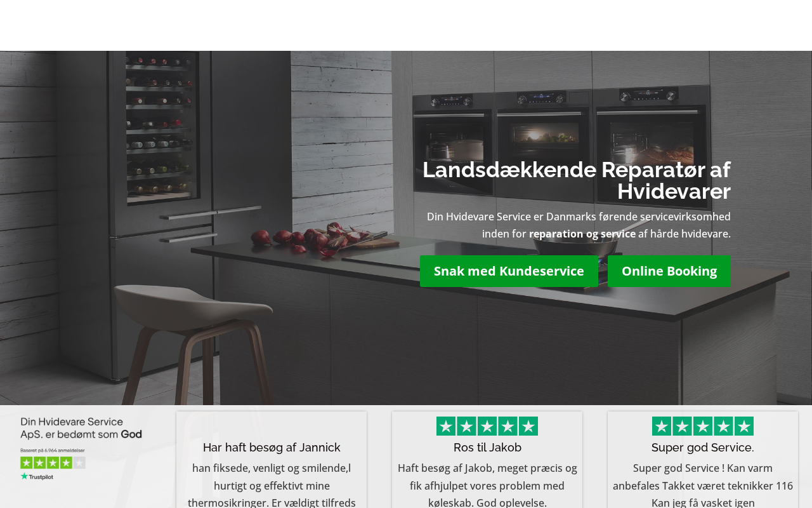Screen dimensions: 812x508
Task: Click Baseret på 6.964 anmeldelser text
Action: click(53, 450)
